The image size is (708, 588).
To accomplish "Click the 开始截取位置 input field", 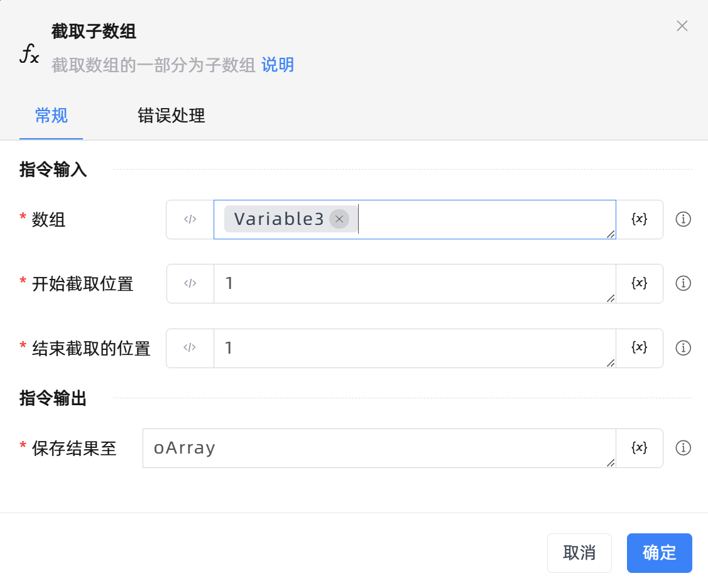I will 413,284.
